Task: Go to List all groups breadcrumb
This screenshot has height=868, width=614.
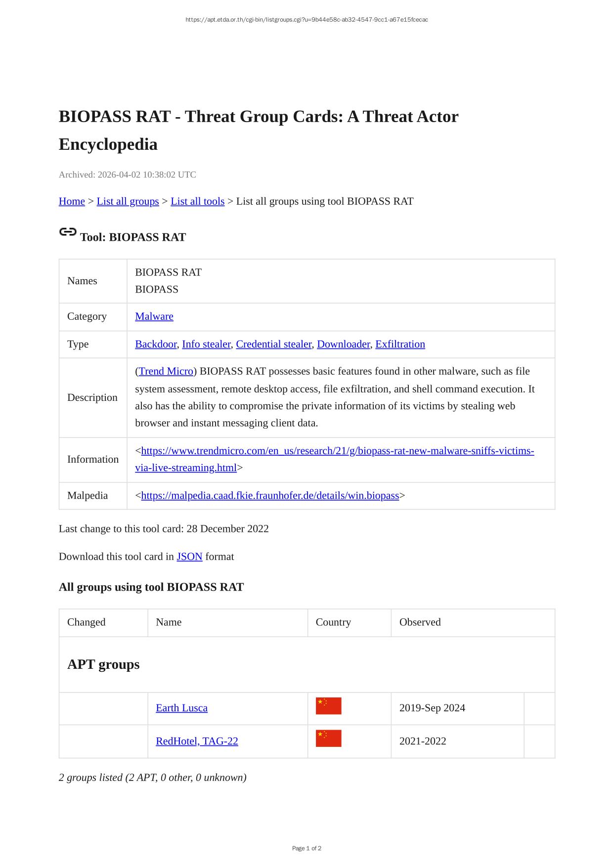Action: pos(128,201)
